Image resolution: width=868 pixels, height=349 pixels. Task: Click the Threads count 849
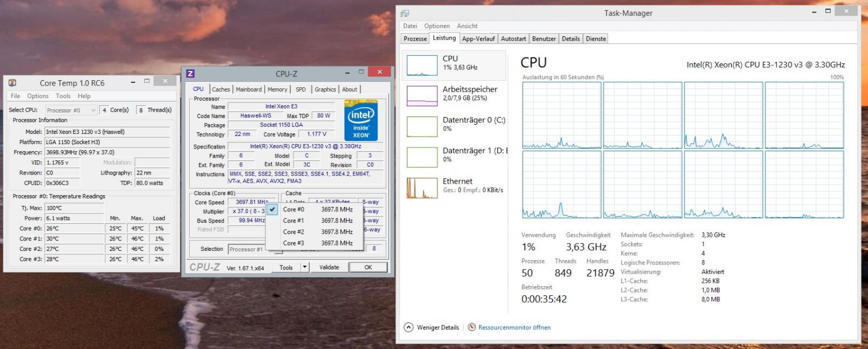tap(563, 273)
